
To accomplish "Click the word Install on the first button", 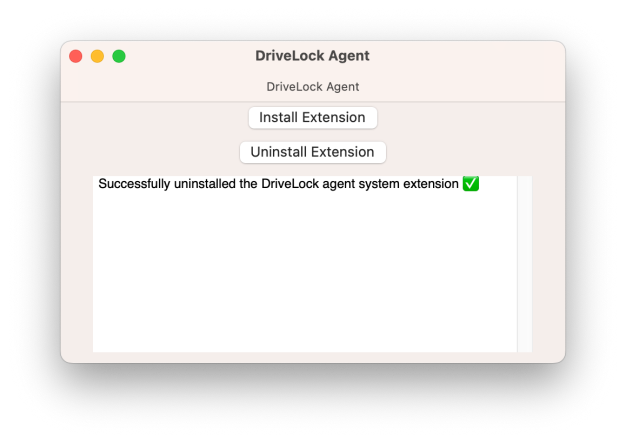I will tap(279, 117).
